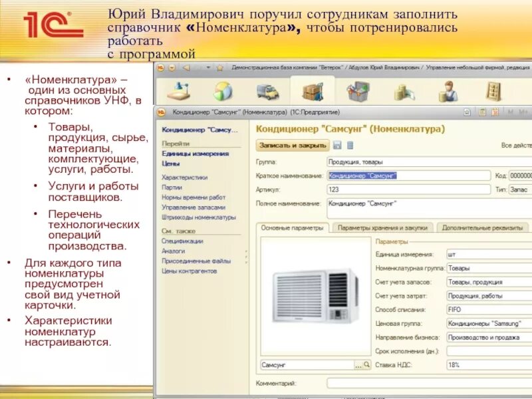Open the abacus analysis section icon
Viewport: 532px width, 399px height.
coord(493,91)
